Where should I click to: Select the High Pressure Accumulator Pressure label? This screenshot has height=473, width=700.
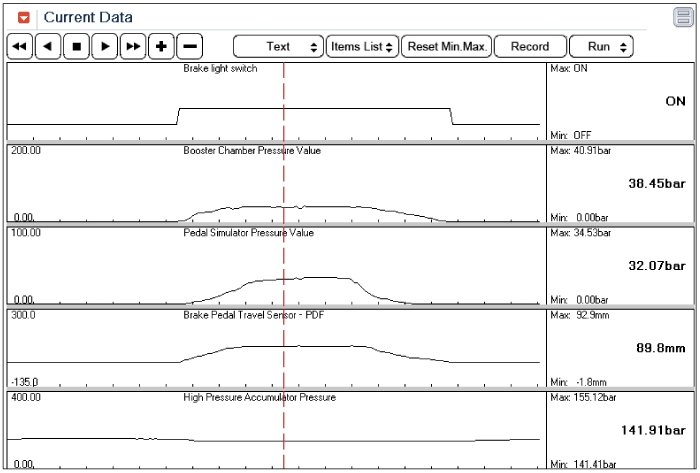tap(259, 398)
